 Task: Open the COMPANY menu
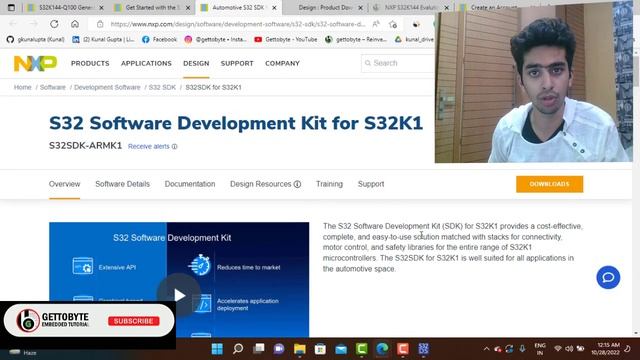pyautogui.click(x=282, y=63)
